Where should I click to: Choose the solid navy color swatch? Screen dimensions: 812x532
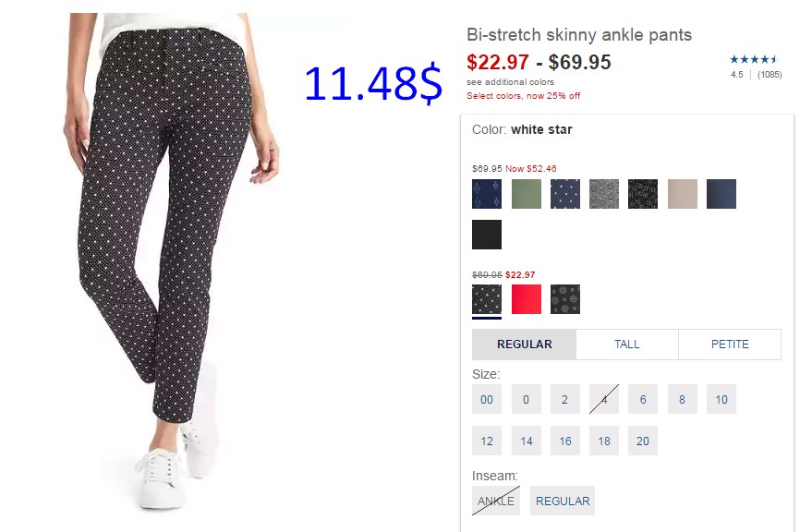click(x=721, y=194)
